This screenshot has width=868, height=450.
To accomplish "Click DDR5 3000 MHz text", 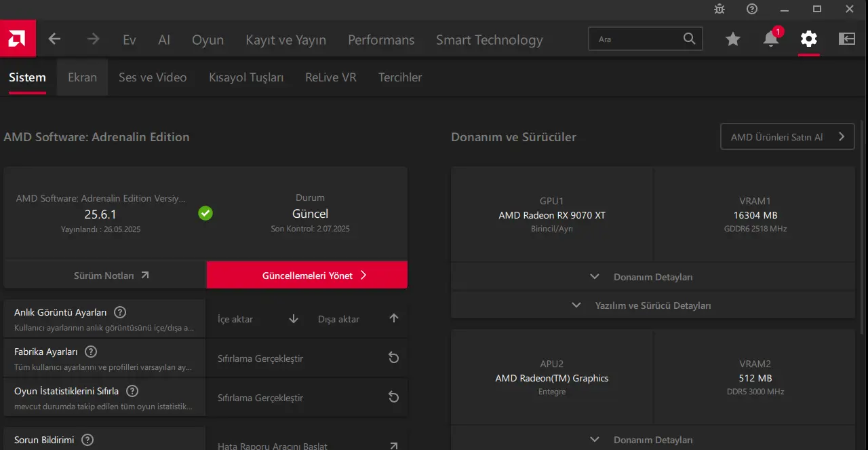I will (755, 392).
